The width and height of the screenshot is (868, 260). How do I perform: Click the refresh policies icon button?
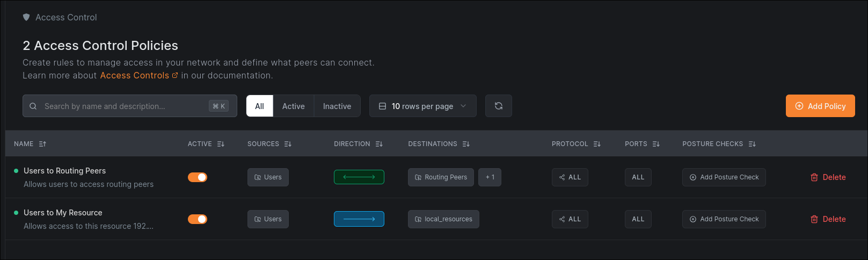(498, 106)
